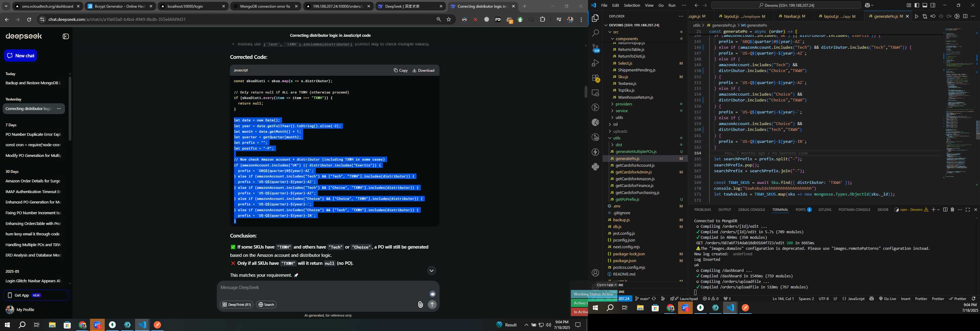Click DeepSeek chat history scrollbar
This screenshot has width=980, height=331.
pyautogui.click(x=70, y=108)
